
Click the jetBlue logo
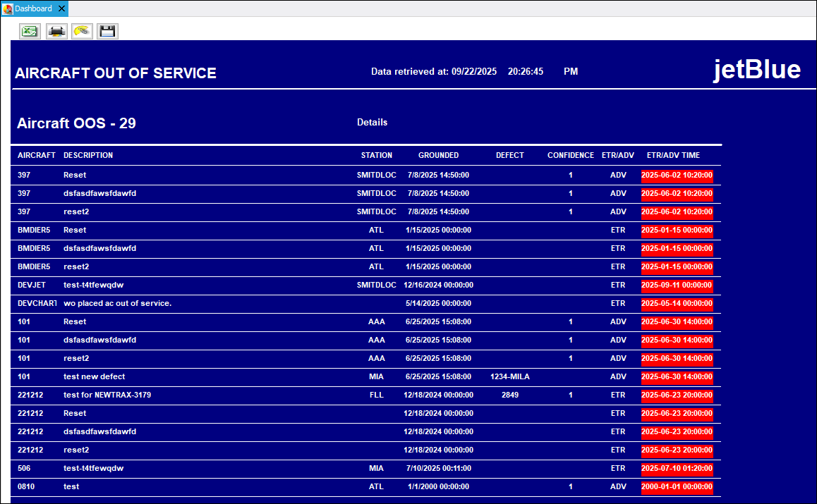757,70
